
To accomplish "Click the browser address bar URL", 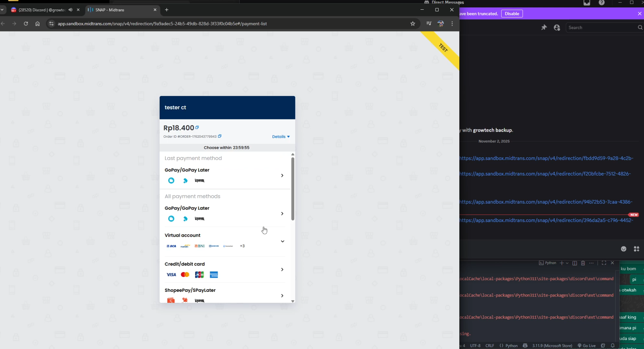I will pyautogui.click(x=162, y=24).
